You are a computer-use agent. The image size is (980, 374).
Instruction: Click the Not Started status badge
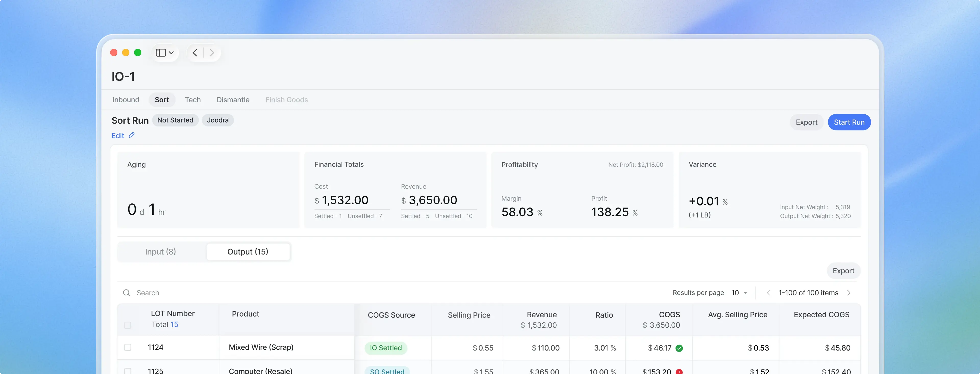tap(175, 120)
